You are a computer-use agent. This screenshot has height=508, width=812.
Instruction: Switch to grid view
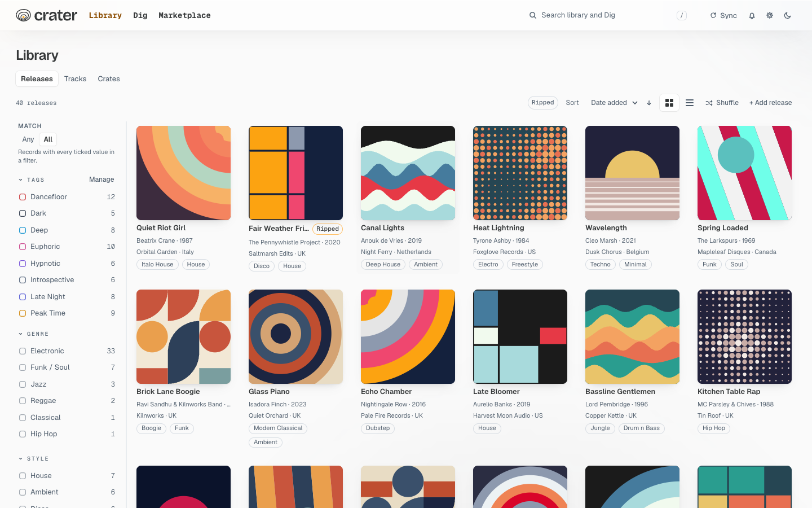tap(669, 103)
